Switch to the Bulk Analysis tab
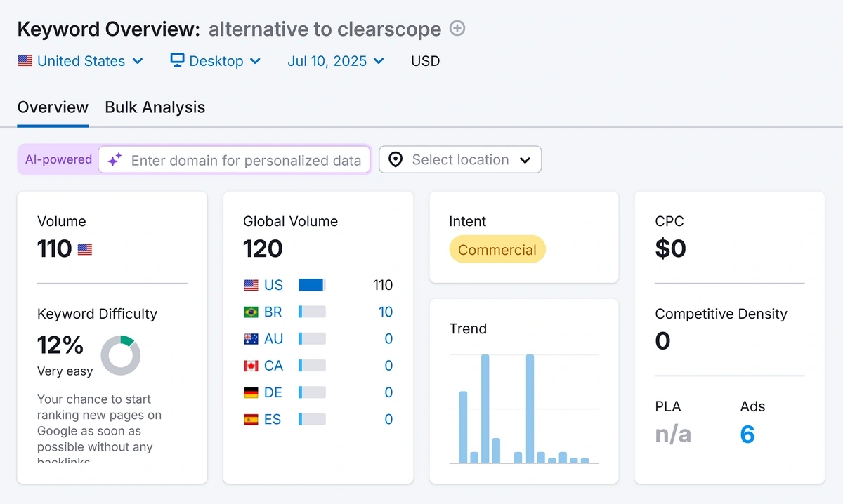The width and height of the screenshot is (843, 504). click(155, 107)
